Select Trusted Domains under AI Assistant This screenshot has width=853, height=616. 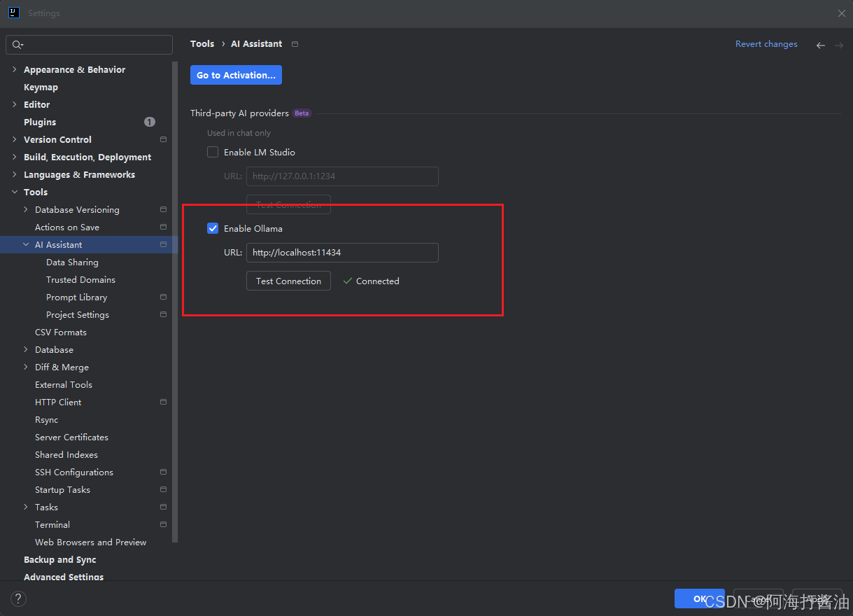[x=80, y=279]
